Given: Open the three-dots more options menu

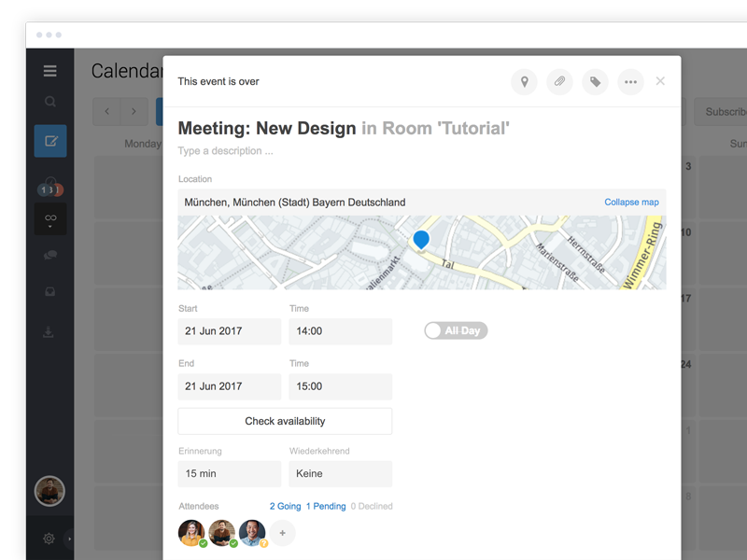Looking at the screenshot, I should tap(630, 82).
